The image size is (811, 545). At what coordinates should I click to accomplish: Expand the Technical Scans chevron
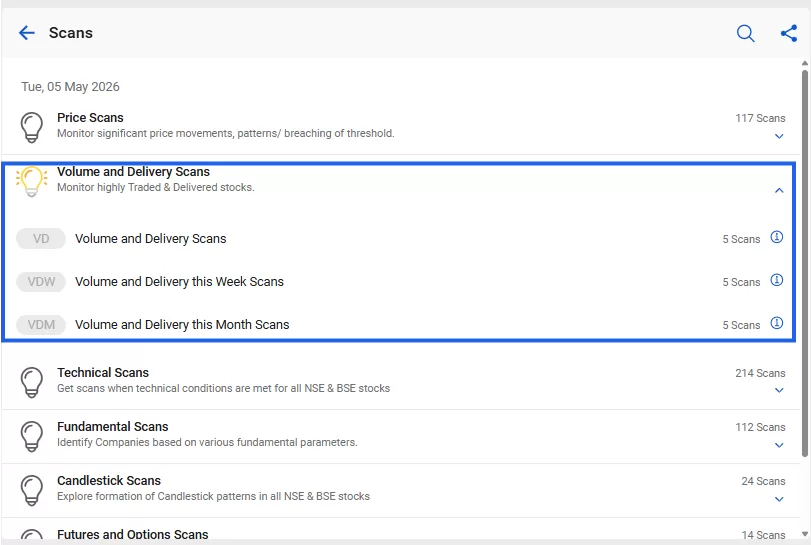click(x=779, y=390)
